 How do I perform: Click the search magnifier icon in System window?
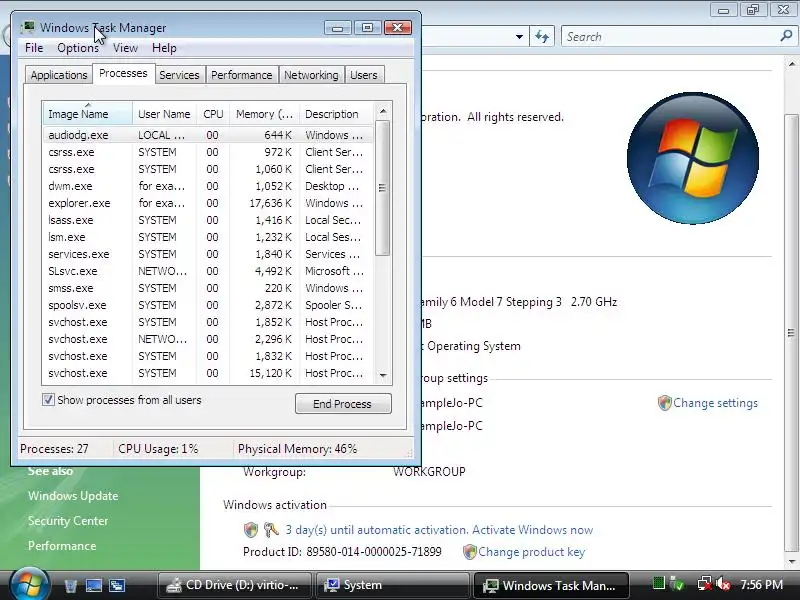tap(786, 36)
